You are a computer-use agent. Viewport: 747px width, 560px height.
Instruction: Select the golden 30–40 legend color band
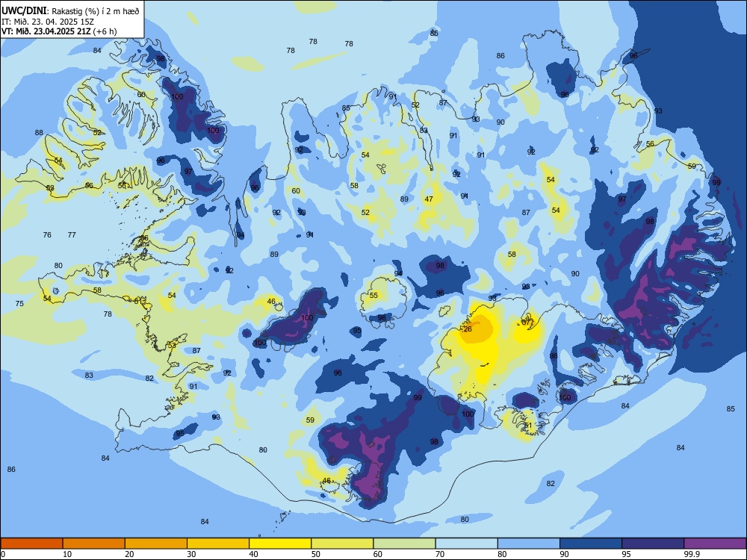pos(218,544)
